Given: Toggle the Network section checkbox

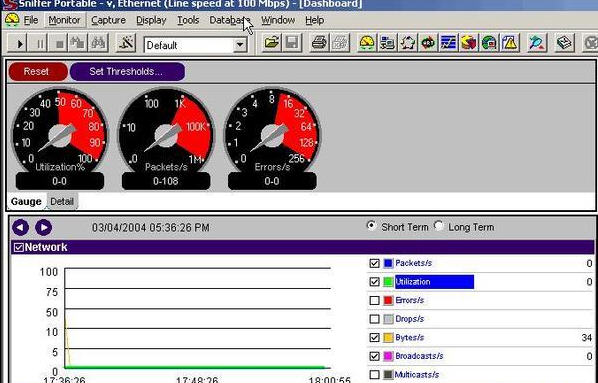Looking at the screenshot, I should [x=18, y=247].
